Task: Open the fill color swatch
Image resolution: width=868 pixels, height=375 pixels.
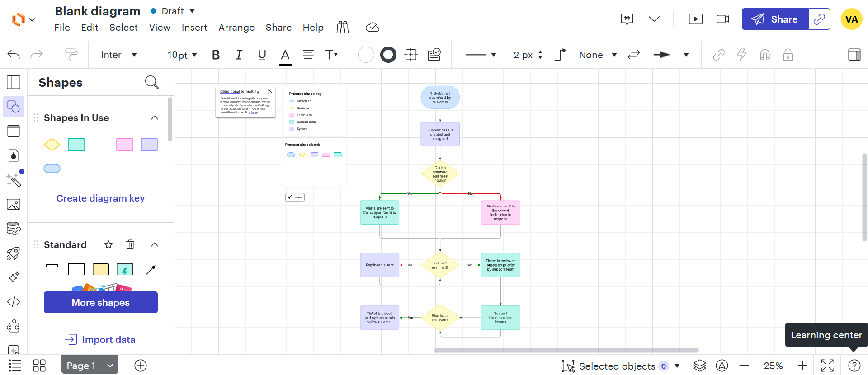Action: pyautogui.click(x=366, y=55)
